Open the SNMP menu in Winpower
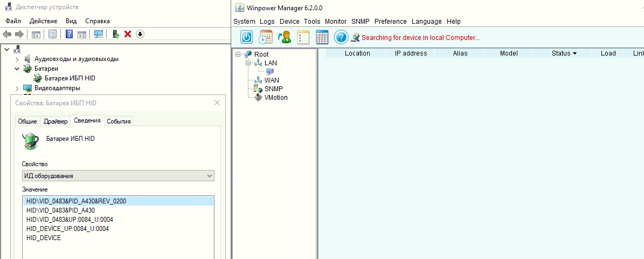This screenshot has width=644, height=259. pos(361,22)
